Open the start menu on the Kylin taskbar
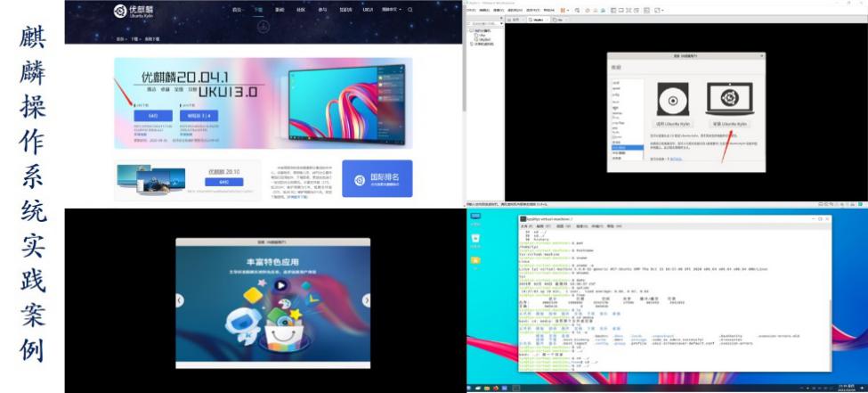Screen dimensions: 868x393 [469, 388]
